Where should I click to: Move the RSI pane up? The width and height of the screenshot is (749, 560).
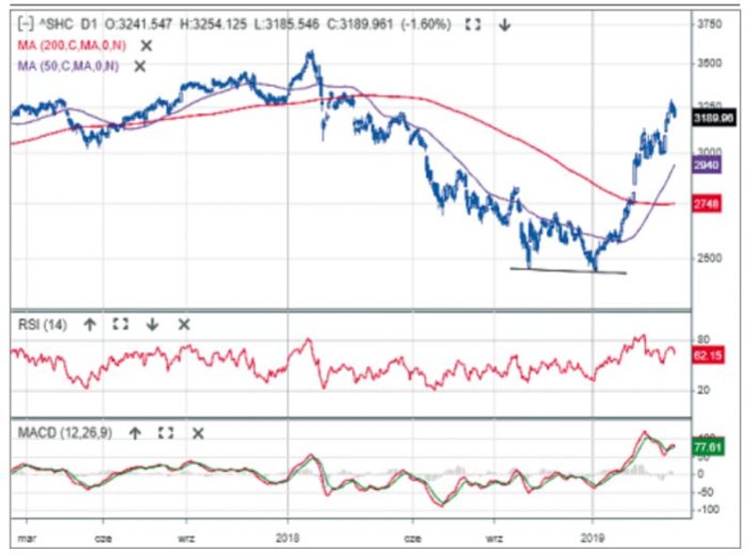click(90, 324)
